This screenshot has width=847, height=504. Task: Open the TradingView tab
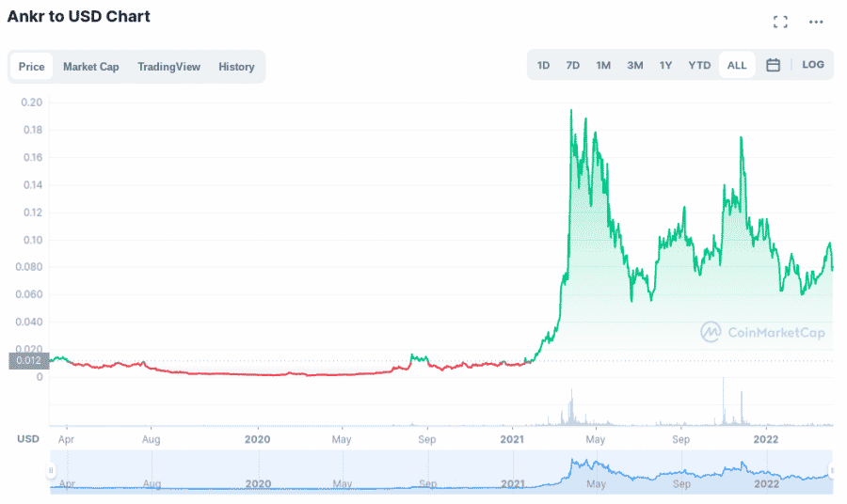[168, 67]
